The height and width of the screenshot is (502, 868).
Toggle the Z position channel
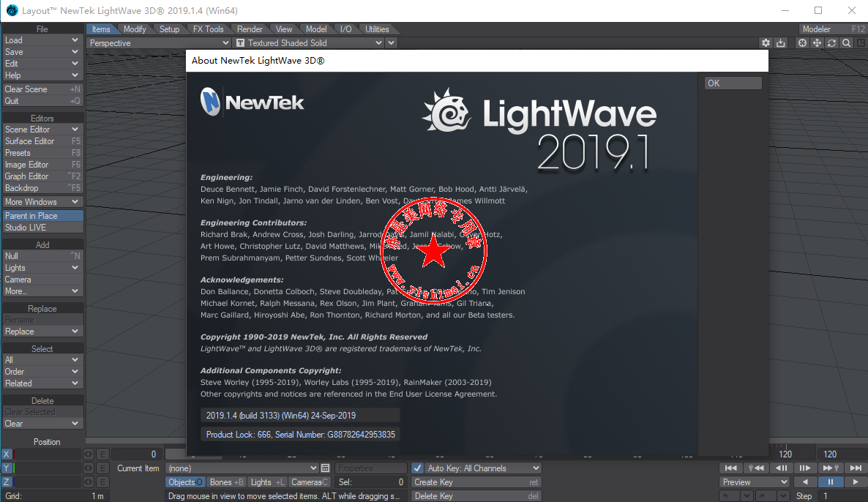point(7,482)
